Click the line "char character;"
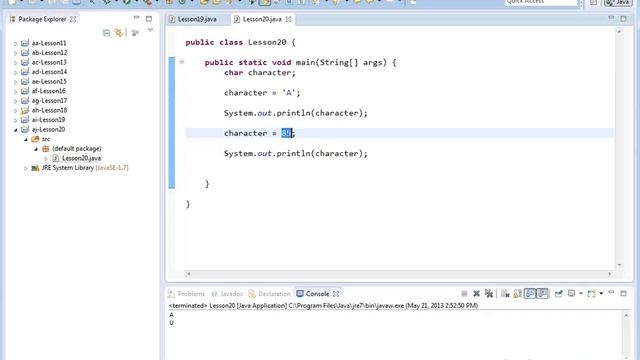The width and height of the screenshot is (640, 360). (x=260, y=73)
